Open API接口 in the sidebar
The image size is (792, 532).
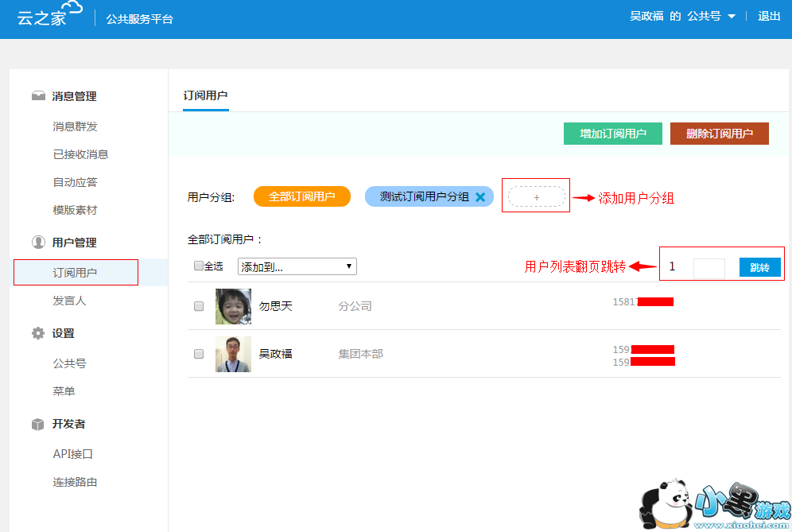click(x=72, y=454)
